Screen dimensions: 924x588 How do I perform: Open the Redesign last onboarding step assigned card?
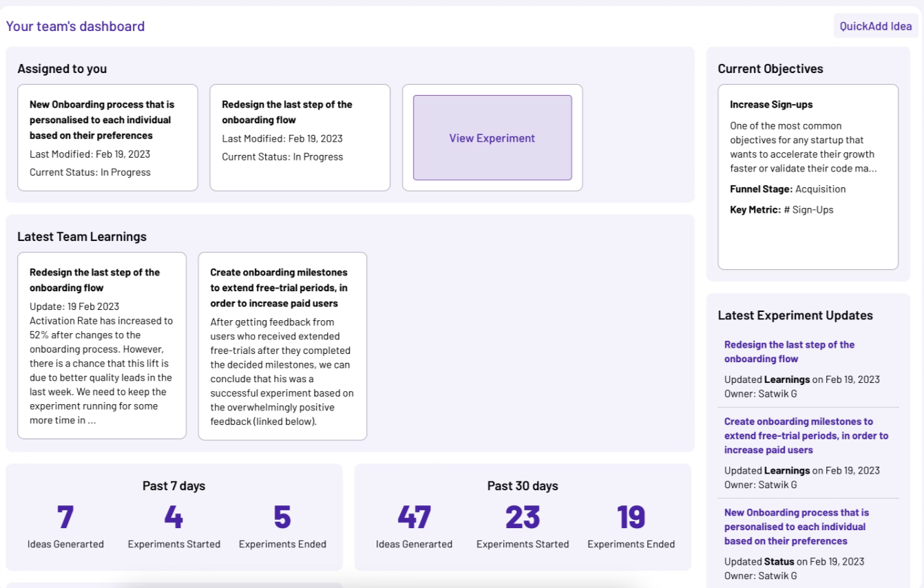coord(300,136)
